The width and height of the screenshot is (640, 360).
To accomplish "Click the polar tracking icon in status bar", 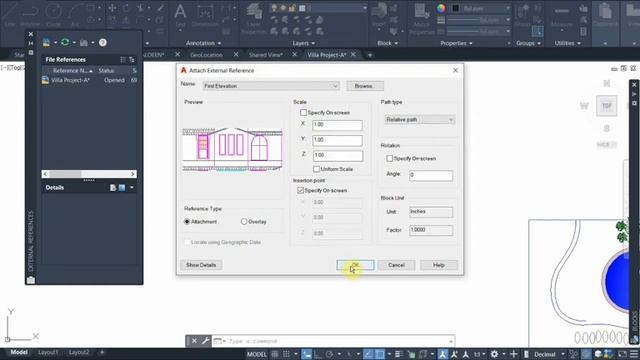I will pyautogui.click(x=330, y=354).
